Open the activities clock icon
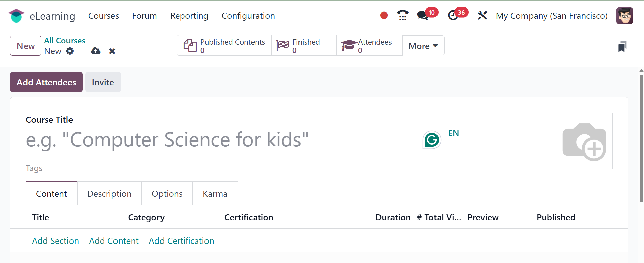The width and height of the screenshot is (644, 263). coord(453,15)
